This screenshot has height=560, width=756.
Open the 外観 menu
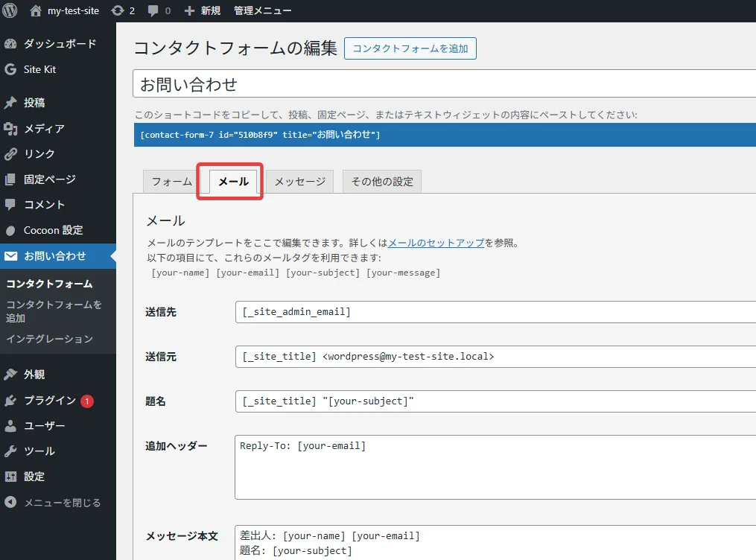coord(58,375)
